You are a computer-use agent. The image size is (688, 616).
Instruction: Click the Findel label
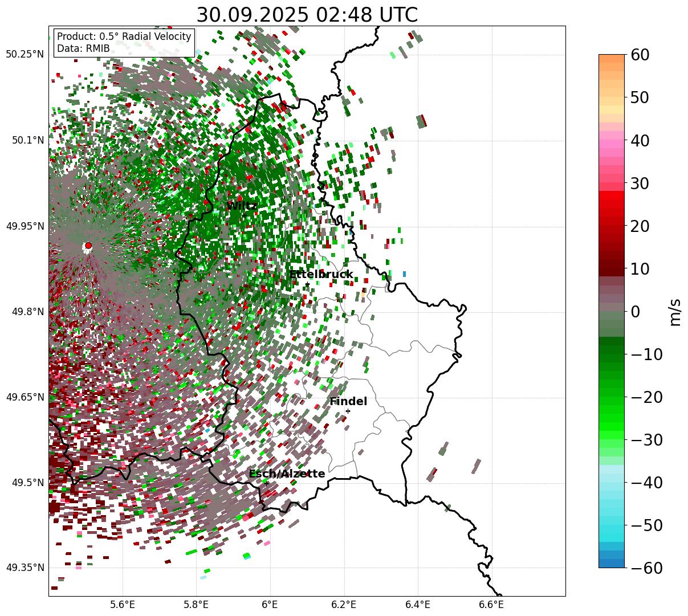point(348,402)
